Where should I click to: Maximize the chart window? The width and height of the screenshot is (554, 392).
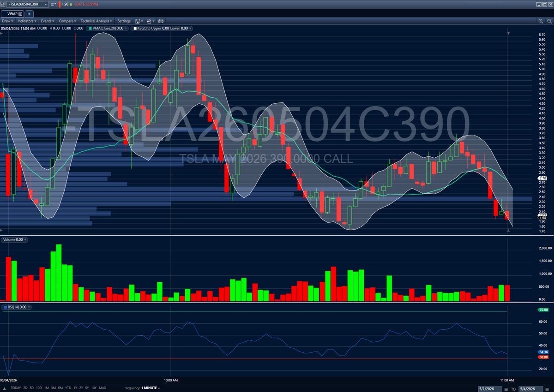point(544,4)
